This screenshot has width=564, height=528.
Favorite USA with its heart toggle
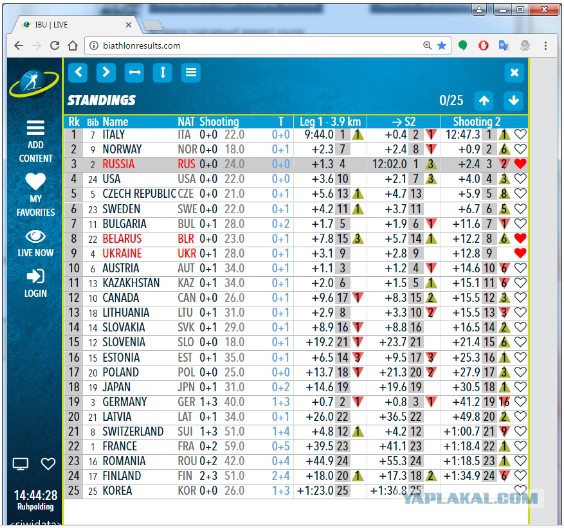pyautogui.click(x=520, y=178)
